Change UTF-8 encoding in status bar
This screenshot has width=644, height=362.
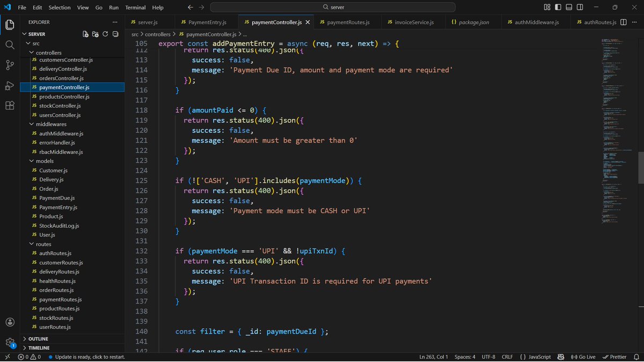click(x=488, y=357)
